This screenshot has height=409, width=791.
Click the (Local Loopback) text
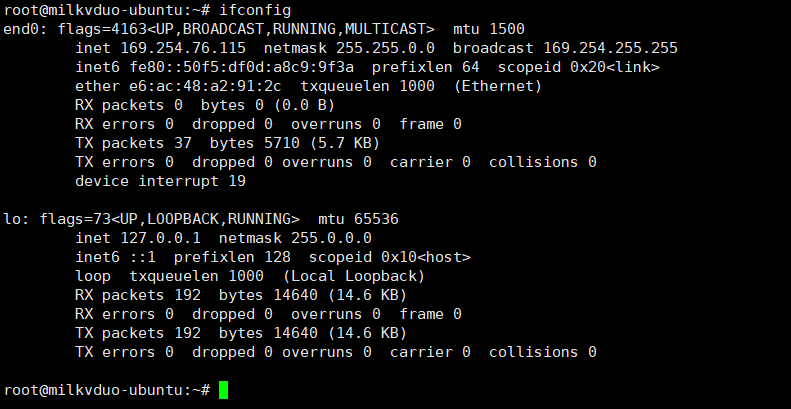tap(354, 276)
